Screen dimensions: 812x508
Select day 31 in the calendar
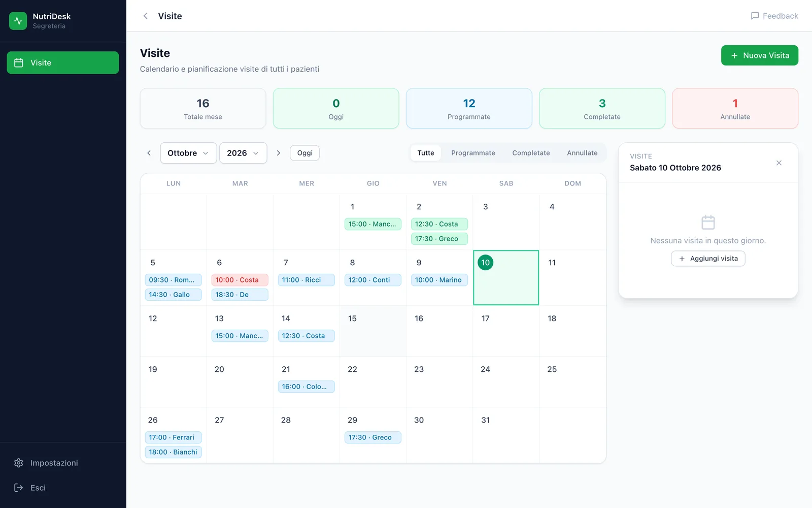pyautogui.click(x=506, y=435)
